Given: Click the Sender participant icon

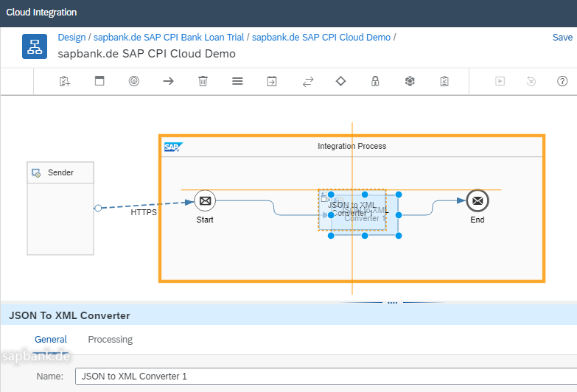Looking at the screenshot, I should point(36,172).
